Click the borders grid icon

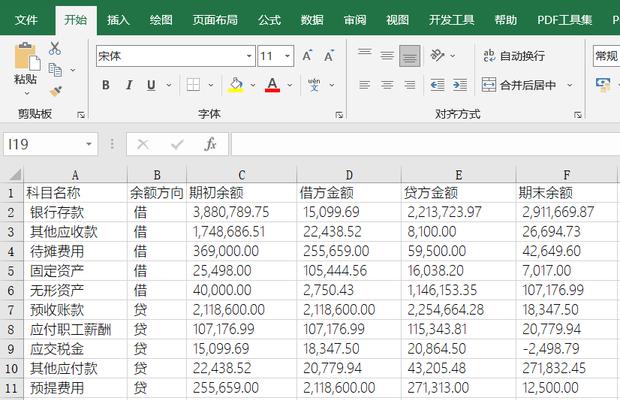click(193, 85)
